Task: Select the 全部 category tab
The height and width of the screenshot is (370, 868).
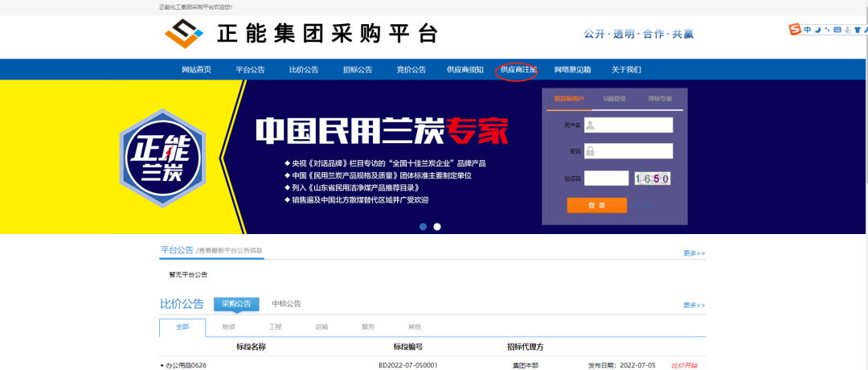Action: click(x=182, y=327)
